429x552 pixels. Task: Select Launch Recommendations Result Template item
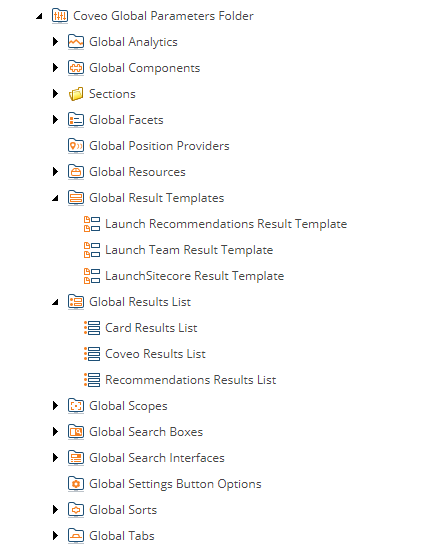(226, 224)
